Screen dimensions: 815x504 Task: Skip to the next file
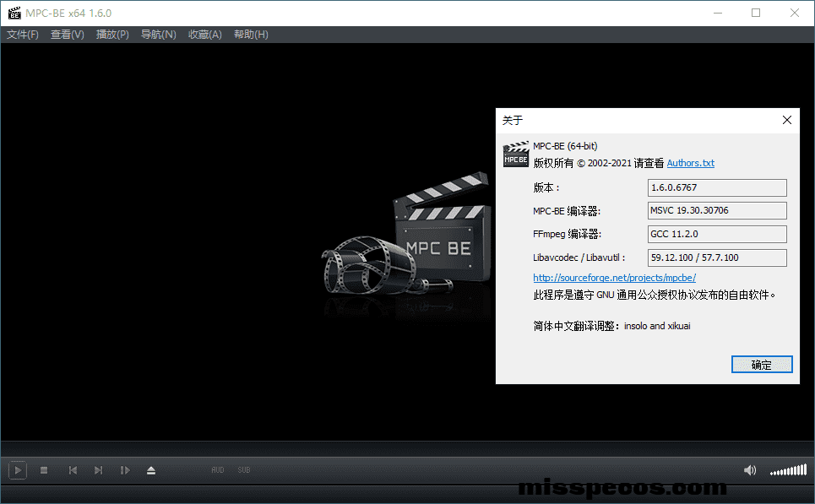point(98,470)
